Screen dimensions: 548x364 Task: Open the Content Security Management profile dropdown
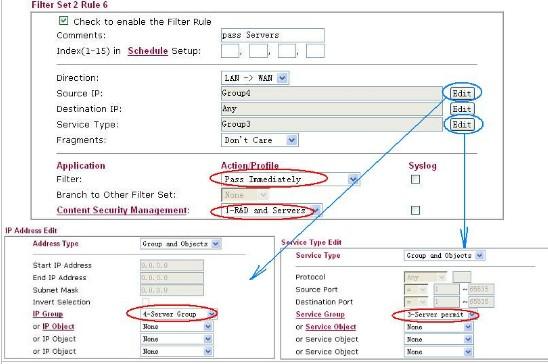point(272,210)
